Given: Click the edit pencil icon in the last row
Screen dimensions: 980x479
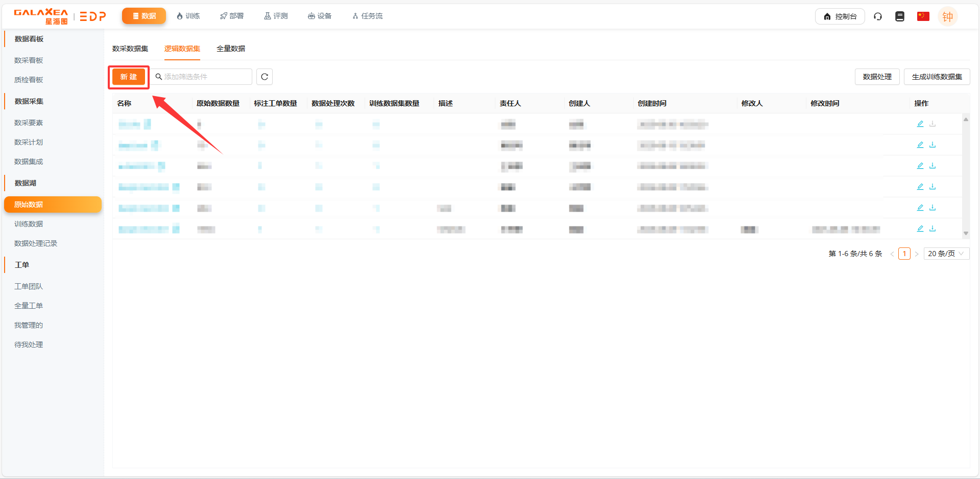Looking at the screenshot, I should (x=920, y=229).
